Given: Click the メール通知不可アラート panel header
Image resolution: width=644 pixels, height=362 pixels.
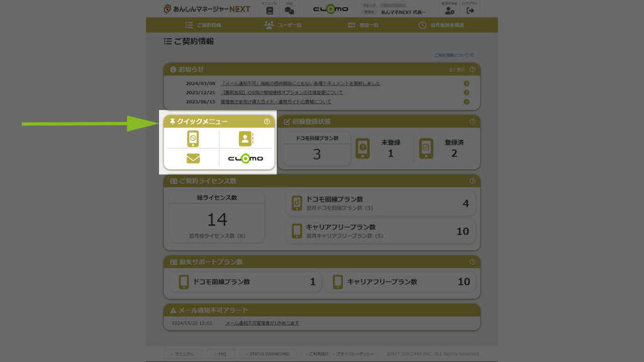Looking at the screenshot, I should [321, 310].
